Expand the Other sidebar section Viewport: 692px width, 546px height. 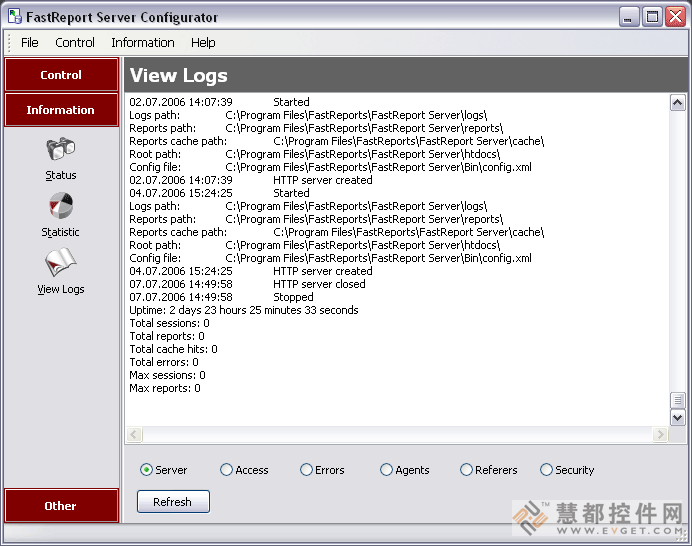61,505
